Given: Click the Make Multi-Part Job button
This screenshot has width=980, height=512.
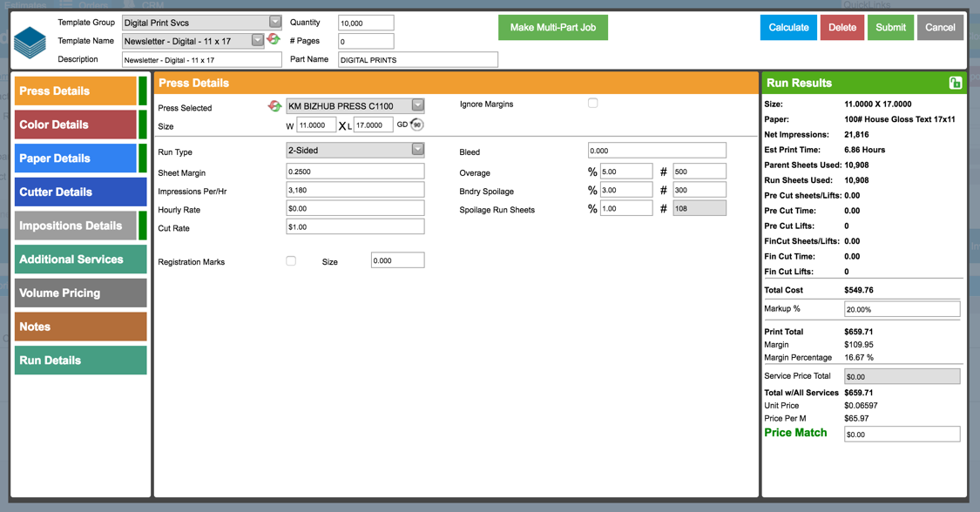Looking at the screenshot, I should click(552, 28).
